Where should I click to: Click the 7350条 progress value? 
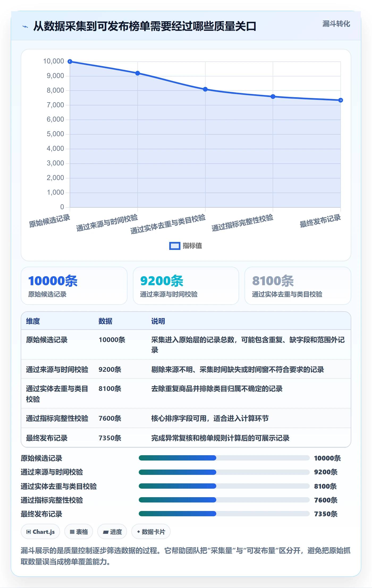click(x=326, y=514)
